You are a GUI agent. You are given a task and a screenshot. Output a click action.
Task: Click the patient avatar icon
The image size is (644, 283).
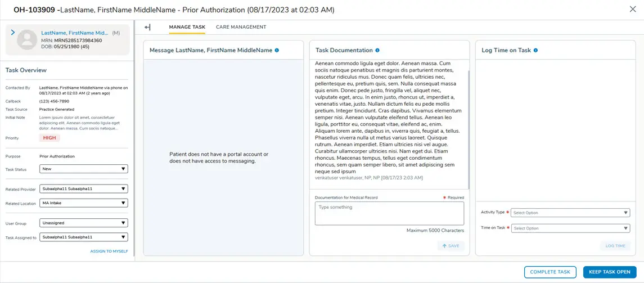pos(27,40)
